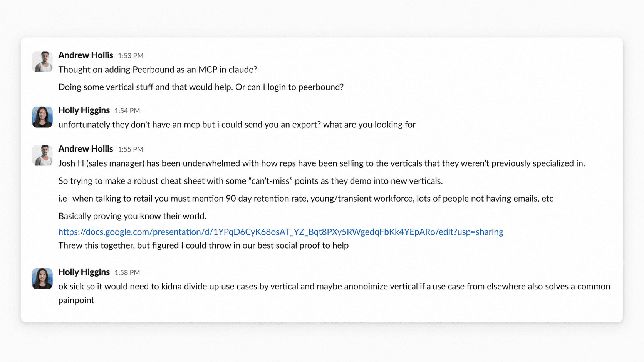Click the 'robust cheat sheet' message line
The image size is (644, 362).
tap(250, 181)
